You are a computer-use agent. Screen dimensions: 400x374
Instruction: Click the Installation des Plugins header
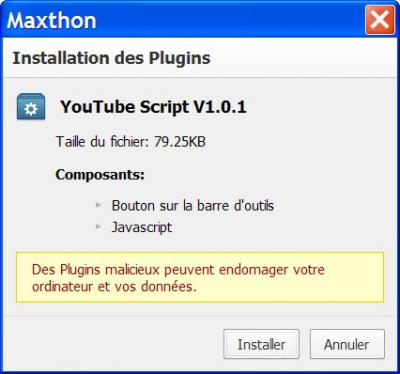[112, 58]
